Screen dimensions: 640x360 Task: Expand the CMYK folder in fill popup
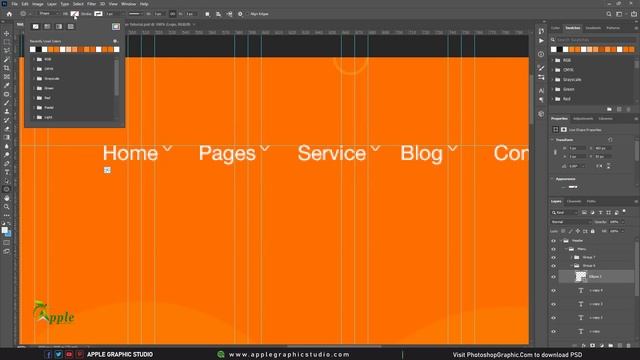pos(34,69)
